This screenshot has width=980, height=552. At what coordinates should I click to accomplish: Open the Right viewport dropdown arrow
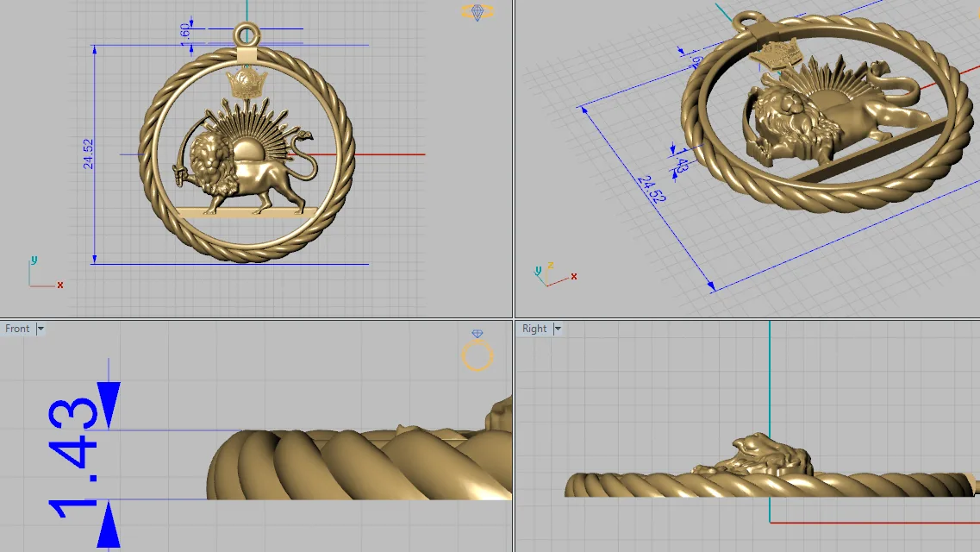tap(558, 329)
